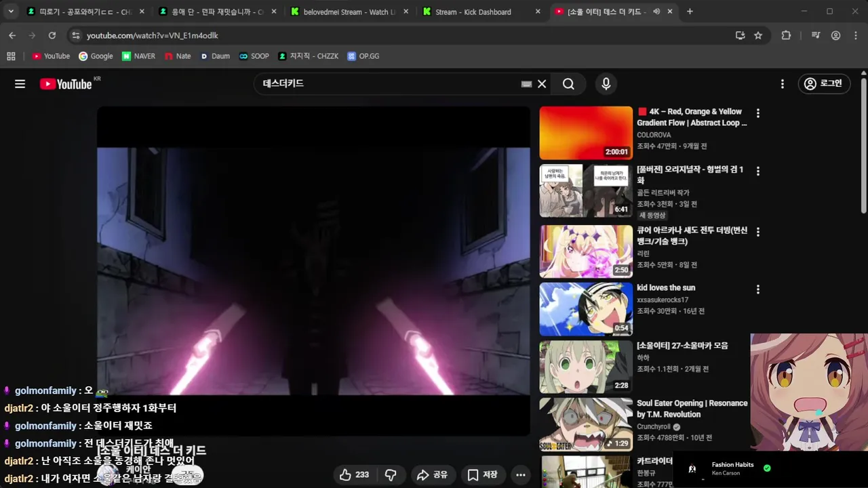The height and width of the screenshot is (488, 868).
Task: Open the COLOROVA channel name
Action: click(654, 135)
